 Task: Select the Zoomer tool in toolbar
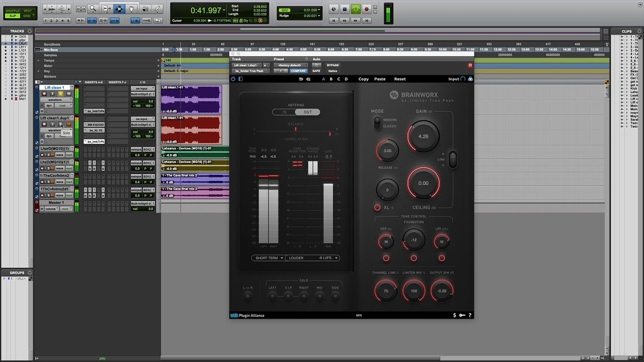pos(93,9)
